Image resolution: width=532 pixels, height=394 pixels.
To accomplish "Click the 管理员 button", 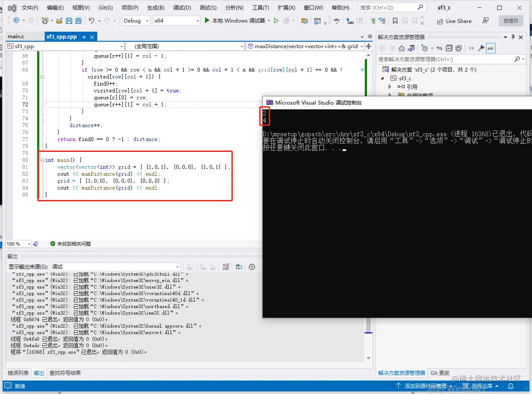I will pos(511,21).
